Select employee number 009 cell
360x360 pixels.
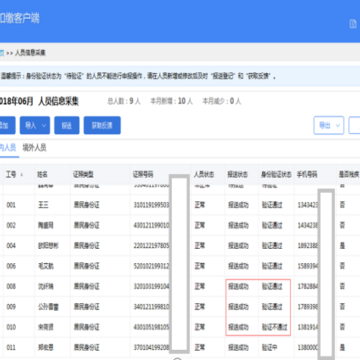point(11,307)
